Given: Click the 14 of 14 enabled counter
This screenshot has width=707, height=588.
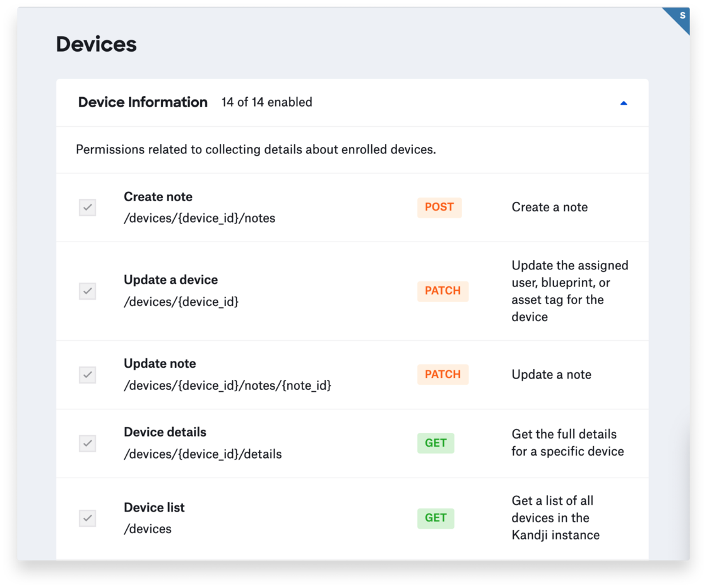Looking at the screenshot, I should [x=266, y=102].
